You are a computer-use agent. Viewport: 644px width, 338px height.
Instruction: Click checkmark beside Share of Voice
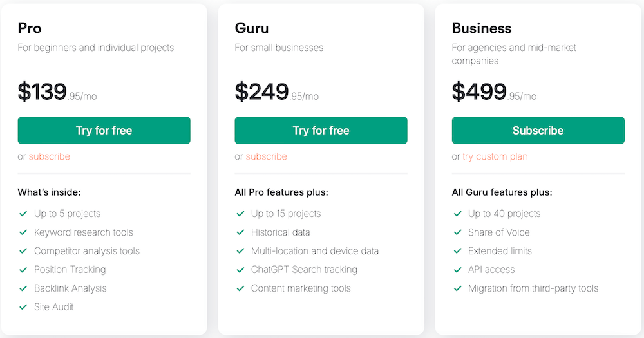pos(458,232)
